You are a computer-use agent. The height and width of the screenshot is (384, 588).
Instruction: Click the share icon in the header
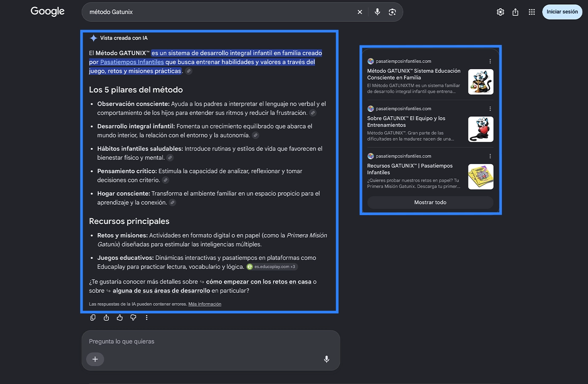pos(515,12)
